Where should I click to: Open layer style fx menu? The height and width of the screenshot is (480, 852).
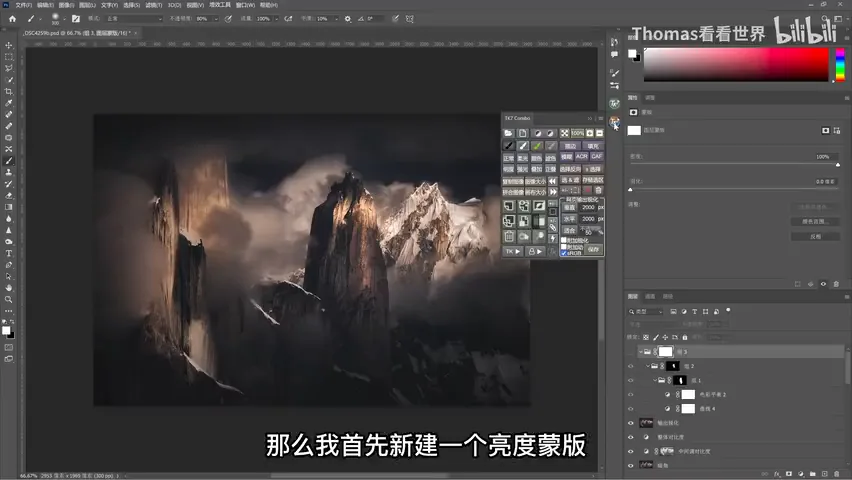point(777,474)
